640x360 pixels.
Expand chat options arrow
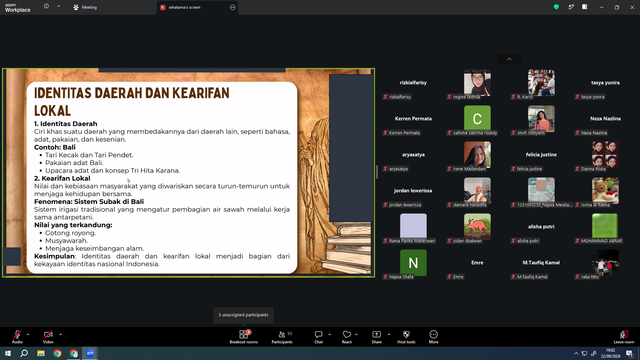[329, 334]
